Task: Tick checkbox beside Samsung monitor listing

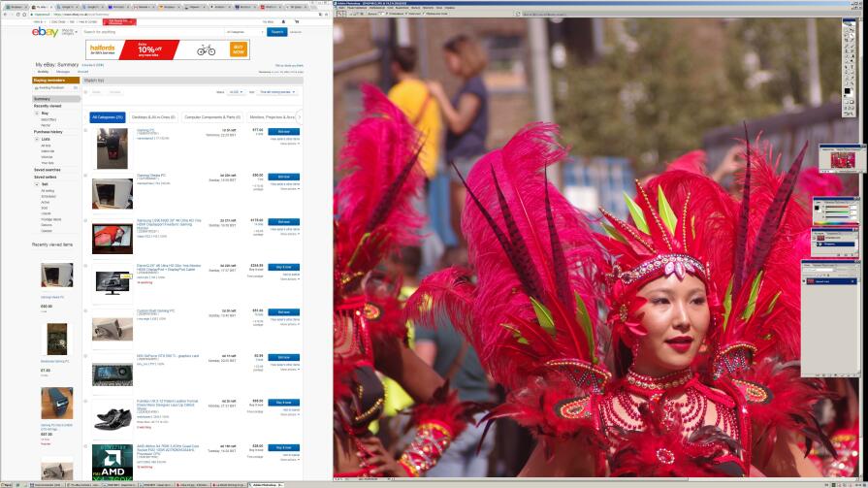Action: point(85,221)
